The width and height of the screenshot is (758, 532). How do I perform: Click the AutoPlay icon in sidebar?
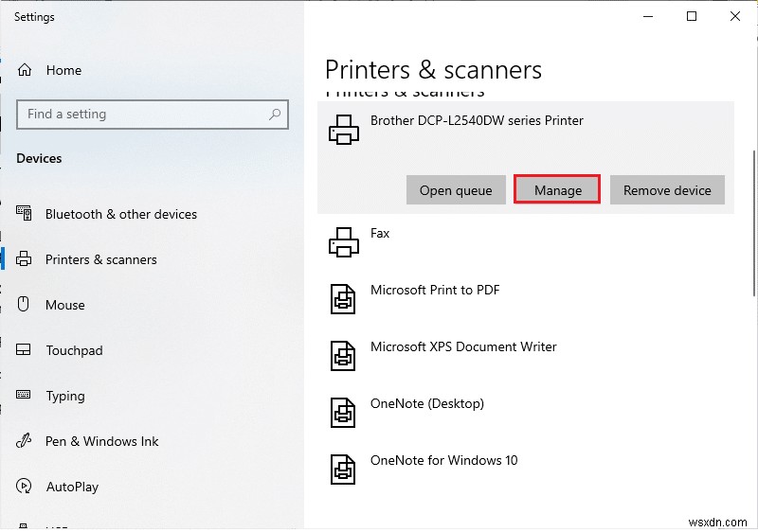(24, 487)
